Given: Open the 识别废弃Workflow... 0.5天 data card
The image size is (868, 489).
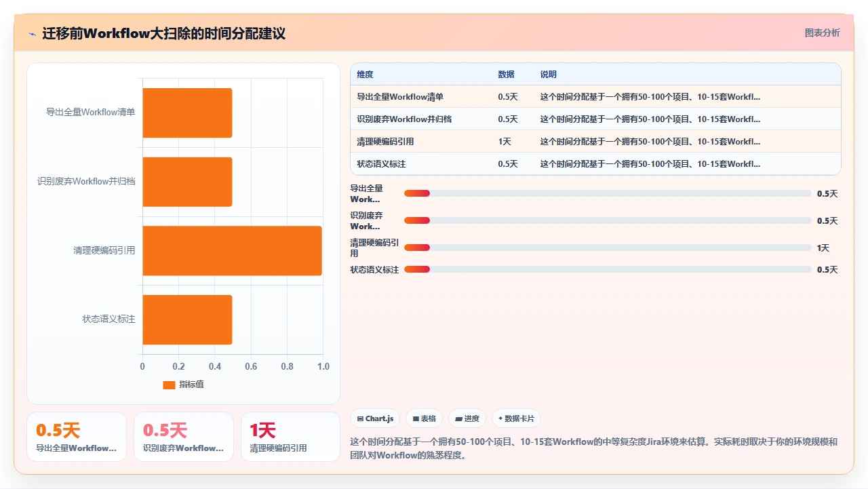Looking at the screenshot, I should (x=184, y=437).
